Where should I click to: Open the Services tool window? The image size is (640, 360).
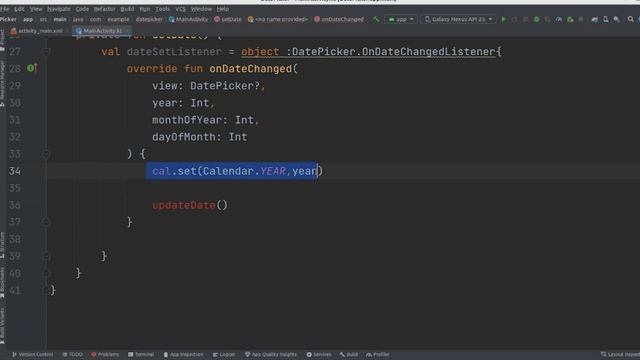(319, 354)
